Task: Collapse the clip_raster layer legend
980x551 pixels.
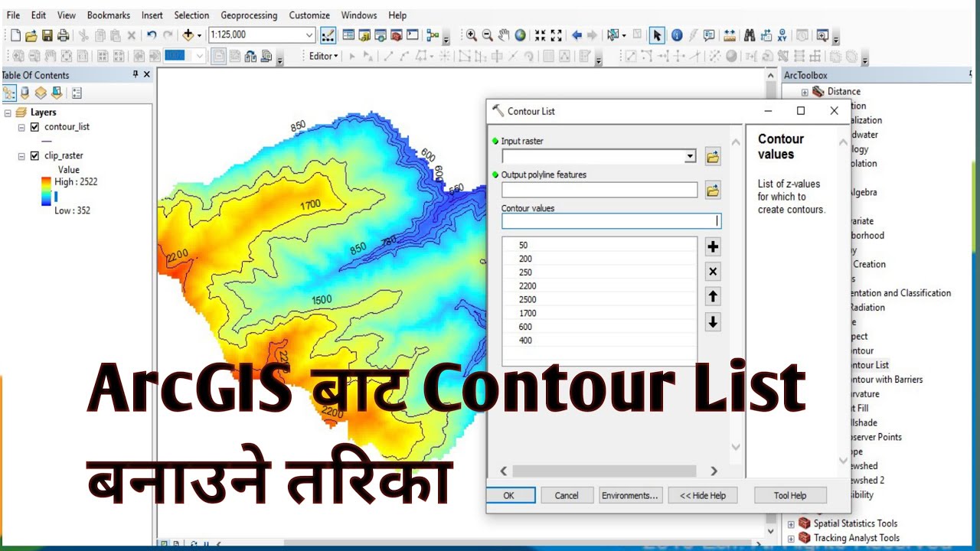Action: click(x=21, y=156)
